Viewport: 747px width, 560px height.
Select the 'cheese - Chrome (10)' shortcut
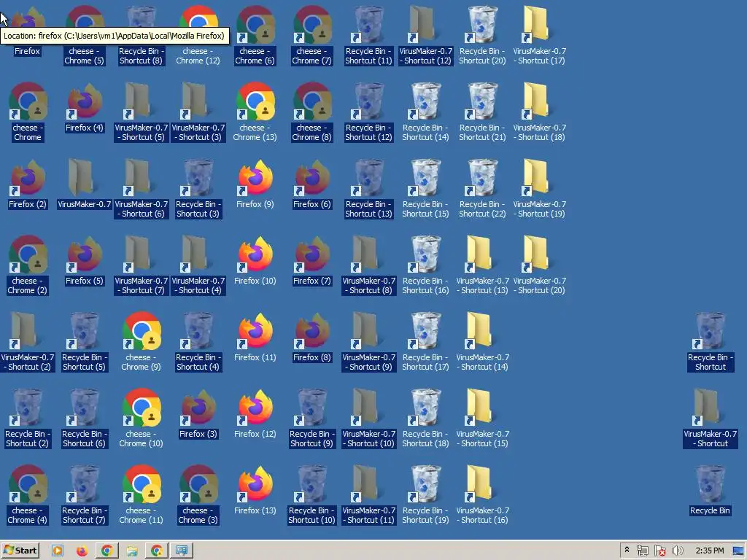click(x=141, y=419)
